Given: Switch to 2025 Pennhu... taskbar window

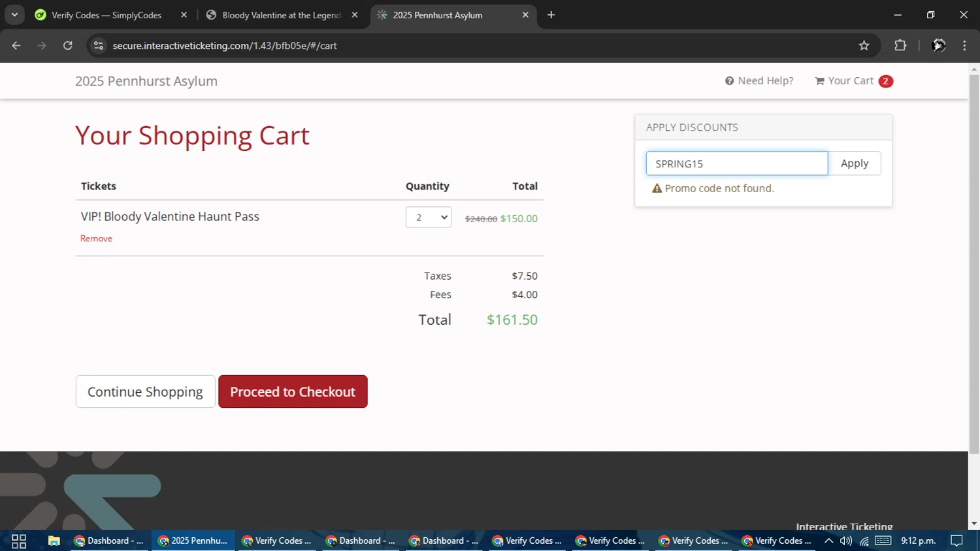Looking at the screenshot, I should click(x=193, y=541).
